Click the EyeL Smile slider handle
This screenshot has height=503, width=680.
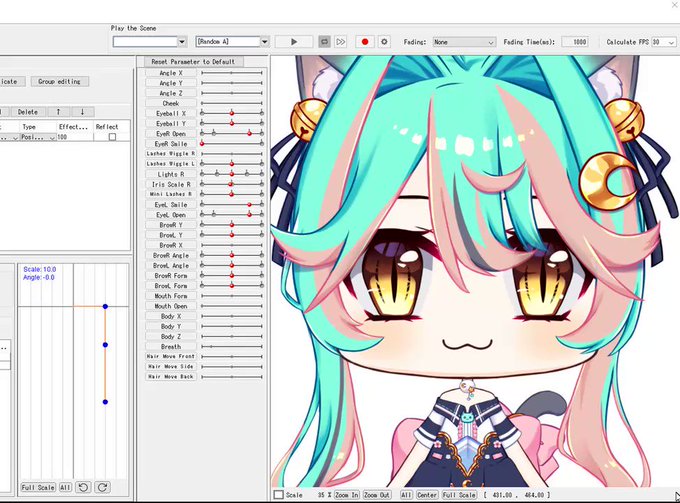pos(249,204)
